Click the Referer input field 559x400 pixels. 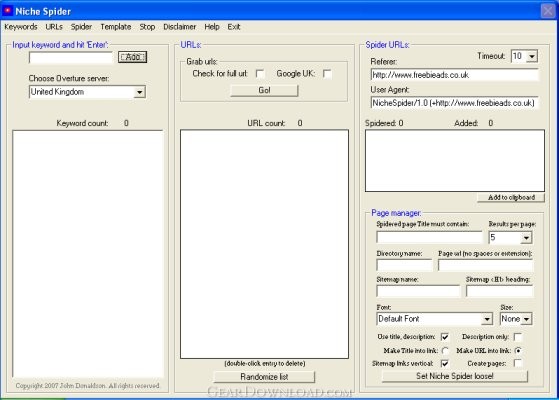click(455, 75)
